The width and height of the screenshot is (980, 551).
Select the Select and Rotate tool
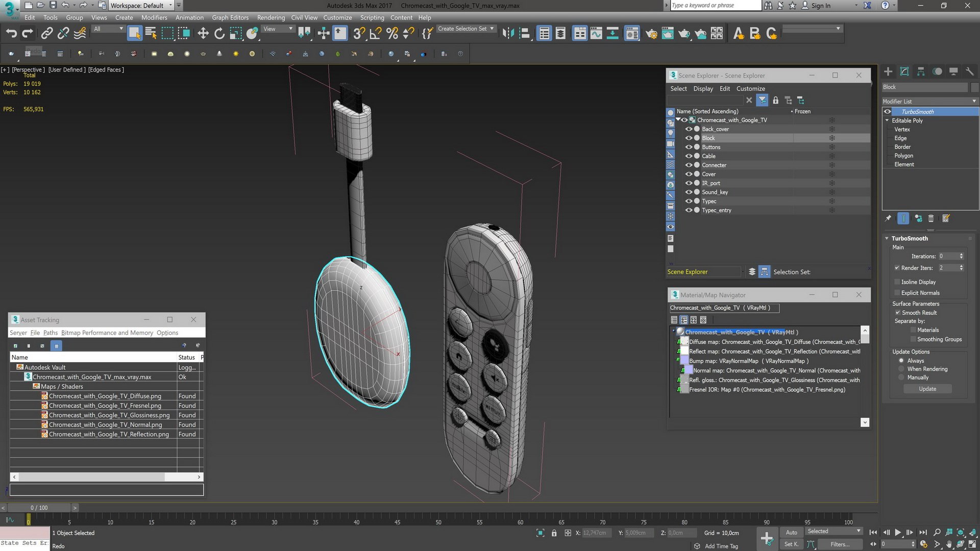[x=219, y=34]
